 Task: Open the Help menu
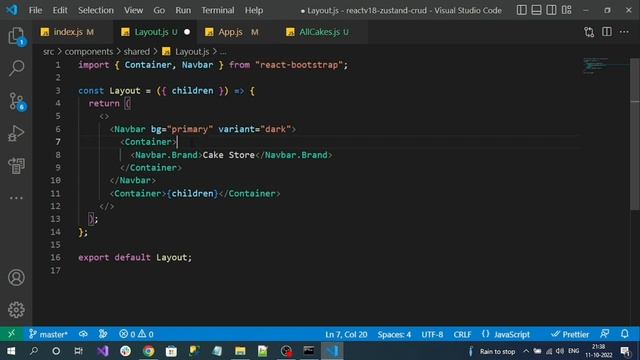(x=253, y=10)
